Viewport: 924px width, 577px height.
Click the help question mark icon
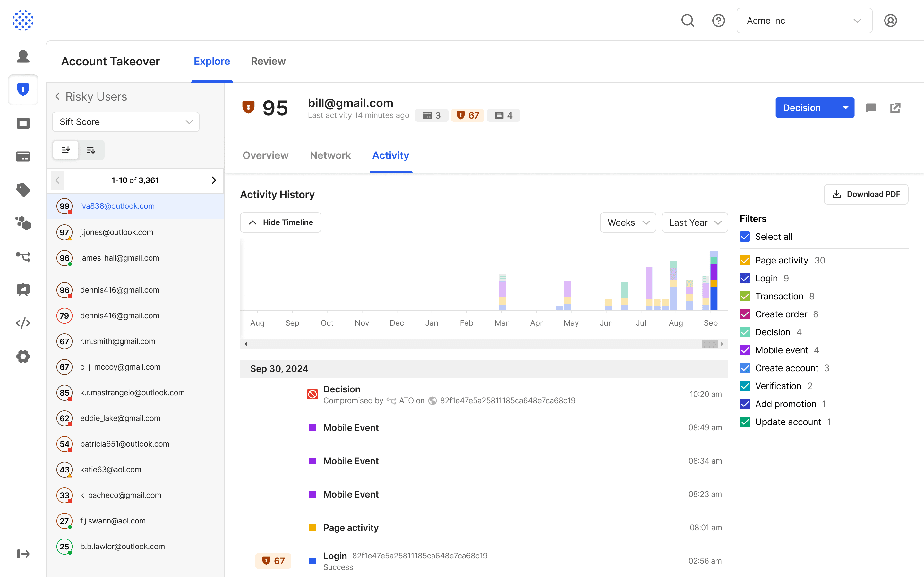[718, 21]
